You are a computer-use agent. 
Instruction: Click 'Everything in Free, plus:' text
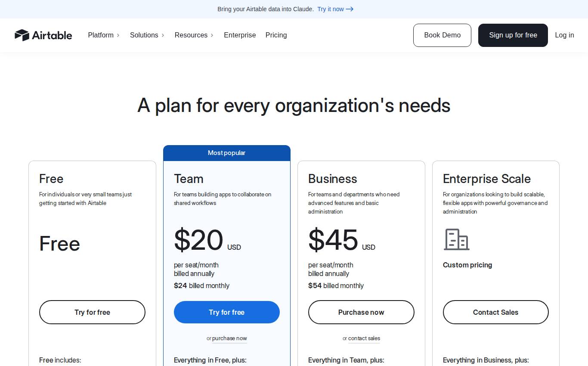210,360
